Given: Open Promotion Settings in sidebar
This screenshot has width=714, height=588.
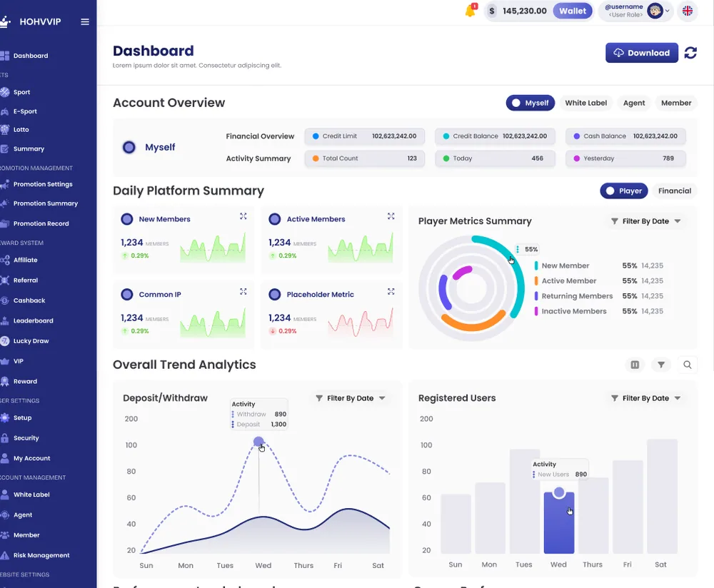Looking at the screenshot, I should [43, 184].
